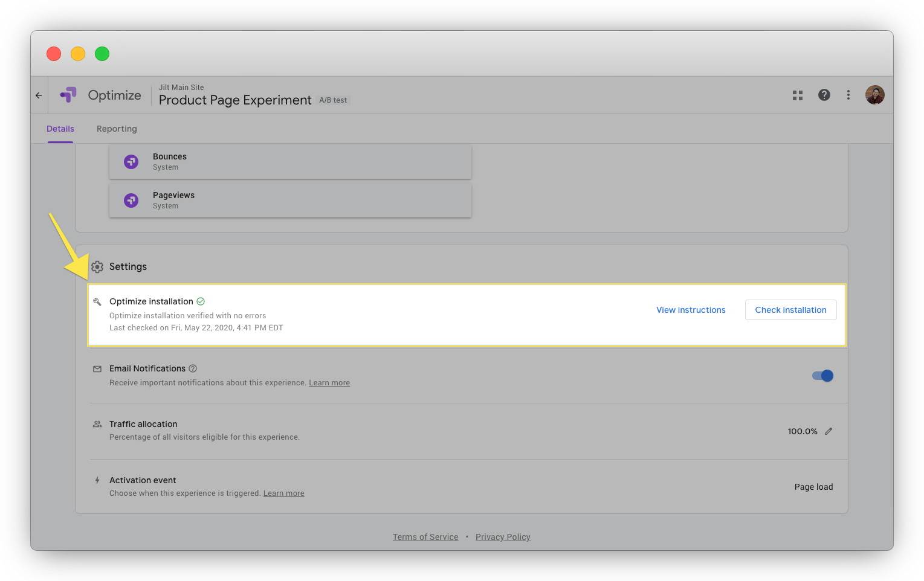Click the lightning icon beside Activation event
The width and height of the screenshot is (924, 581).
pos(97,480)
